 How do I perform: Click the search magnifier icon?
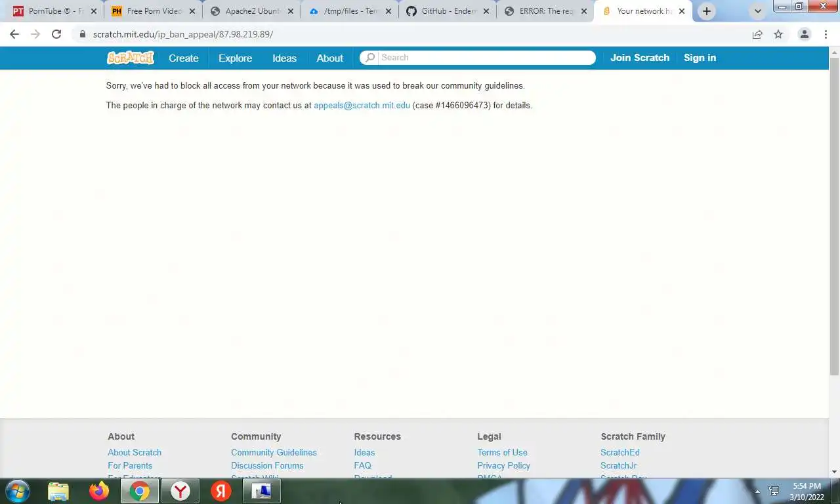(370, 58)
